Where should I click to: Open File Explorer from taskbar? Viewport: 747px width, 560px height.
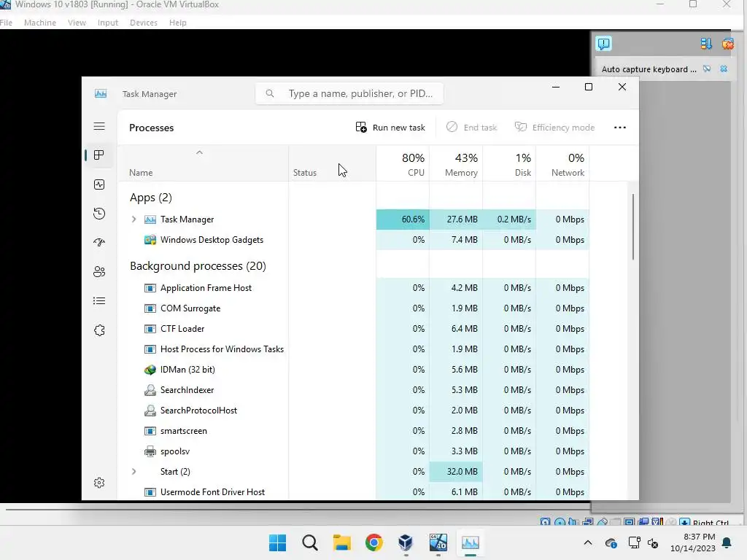(341, 542)
